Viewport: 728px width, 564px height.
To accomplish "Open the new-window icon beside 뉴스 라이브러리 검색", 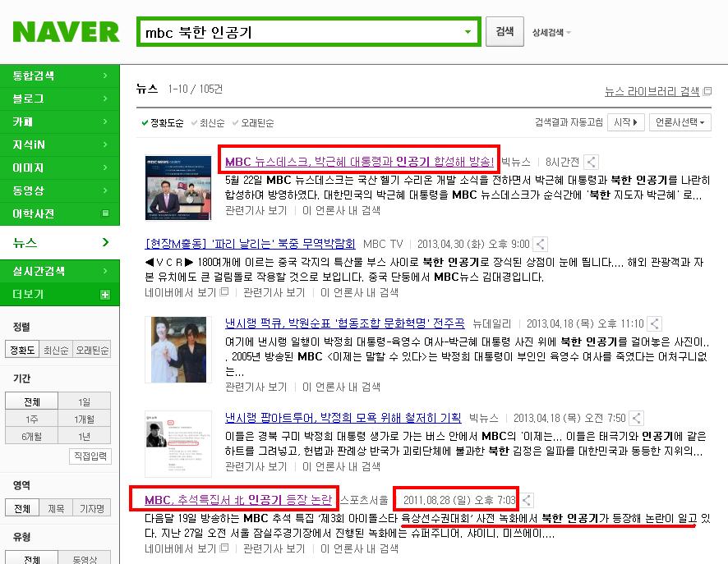I will pos(707,91).
